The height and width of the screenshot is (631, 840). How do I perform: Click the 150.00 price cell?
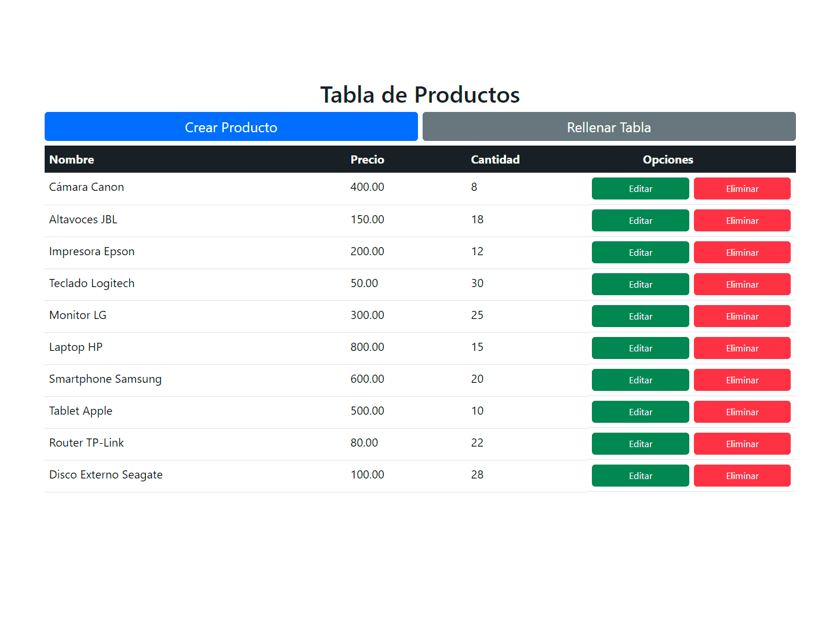pos(406,220)
